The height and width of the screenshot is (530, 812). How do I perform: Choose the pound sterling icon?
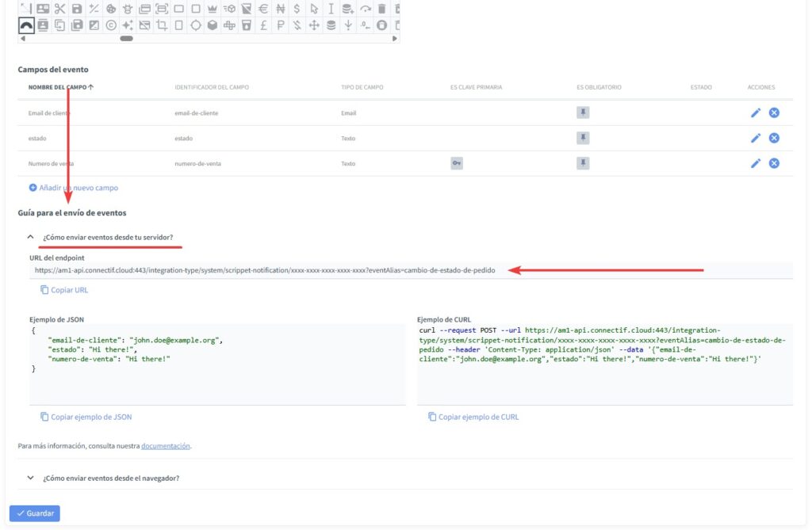coord(263,25)
